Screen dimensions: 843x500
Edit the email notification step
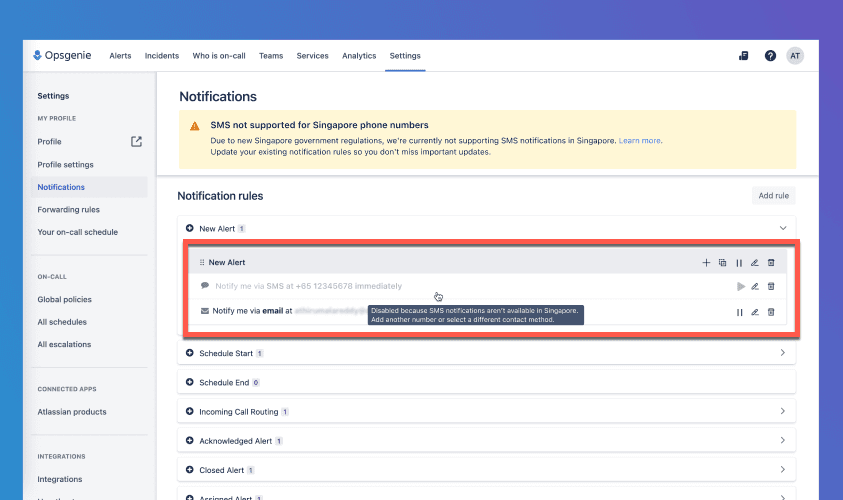(755, 312)
